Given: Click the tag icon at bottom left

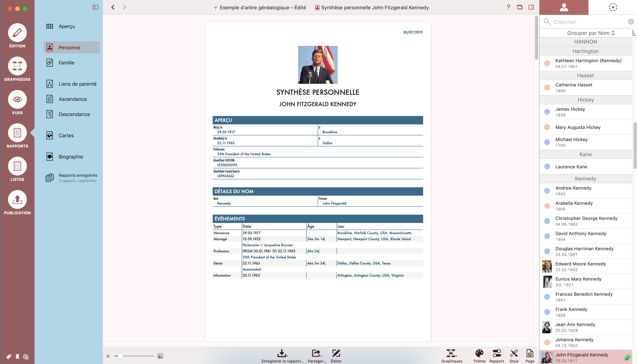Looking at the screenshot, I should point(9,356).
